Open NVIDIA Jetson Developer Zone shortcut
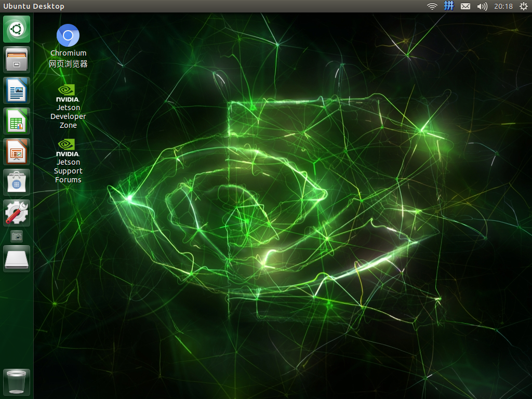532x399 pixels. click(x=68, y=107)
